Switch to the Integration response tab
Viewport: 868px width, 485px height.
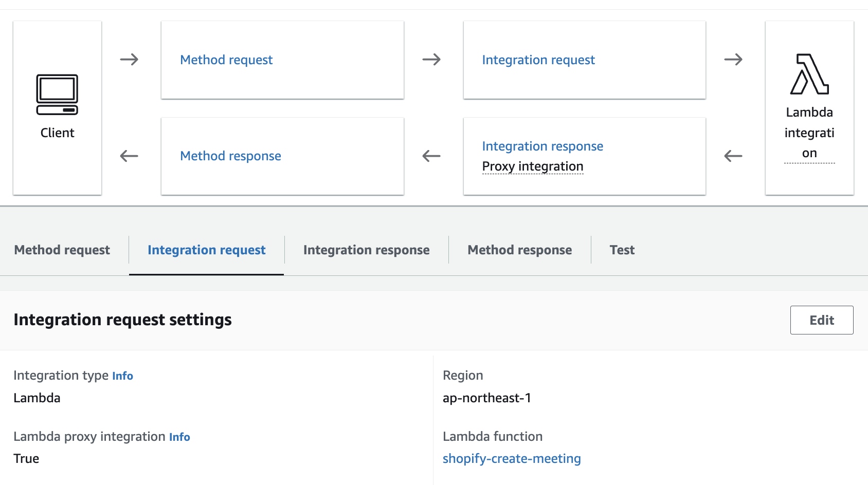366,250
